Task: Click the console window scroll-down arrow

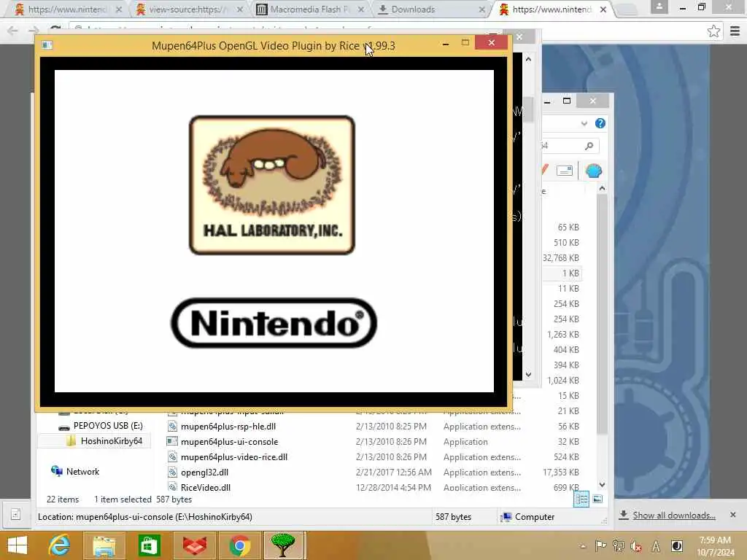Action: click(x=528, y=375)
